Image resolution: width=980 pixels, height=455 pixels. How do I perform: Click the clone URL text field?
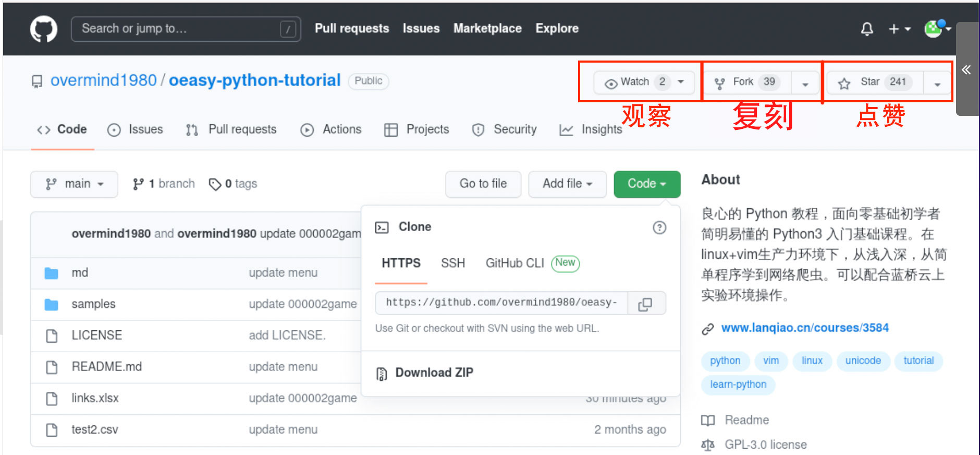point(501,303)
